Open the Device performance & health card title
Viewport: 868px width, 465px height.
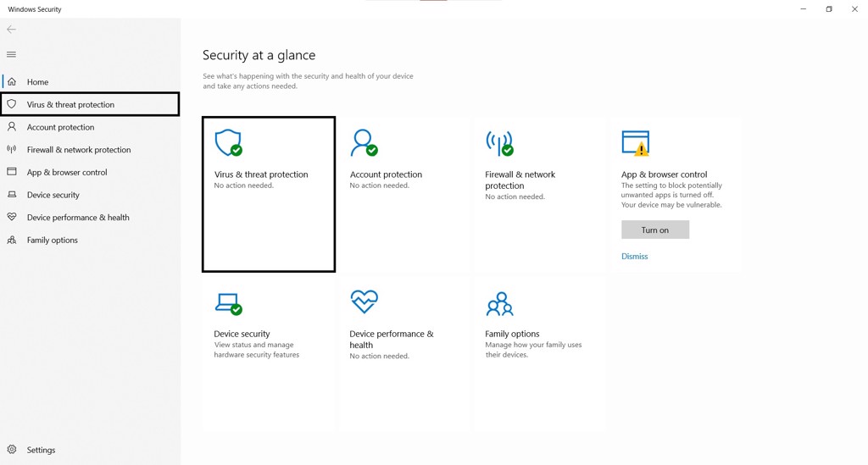click(392, 339)
